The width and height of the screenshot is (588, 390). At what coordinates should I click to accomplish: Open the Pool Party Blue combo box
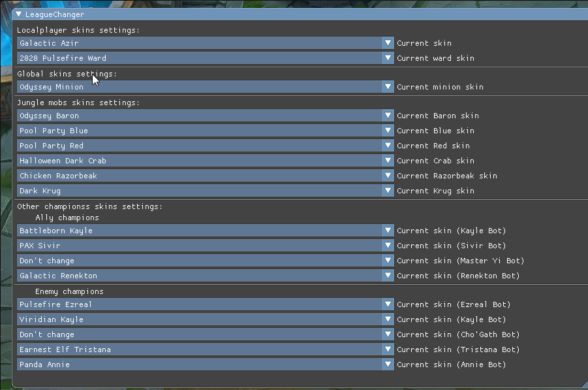[x=205, y=131]
